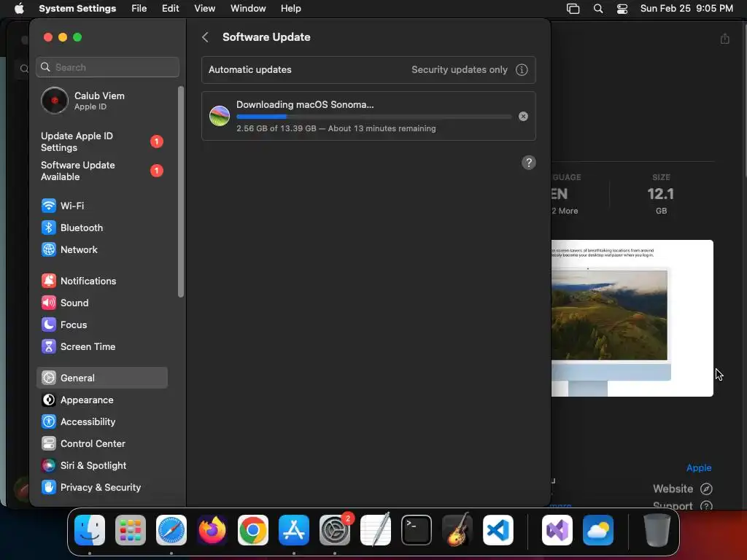This screenshot has width=747, height=560.
Task: Open the Help menu
Action: (290, 9)
